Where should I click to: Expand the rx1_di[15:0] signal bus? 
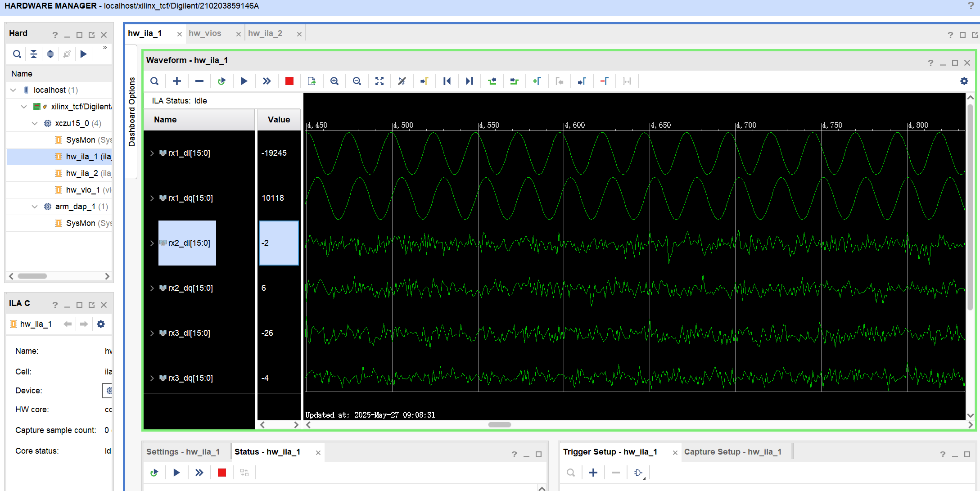coord(152,153)
